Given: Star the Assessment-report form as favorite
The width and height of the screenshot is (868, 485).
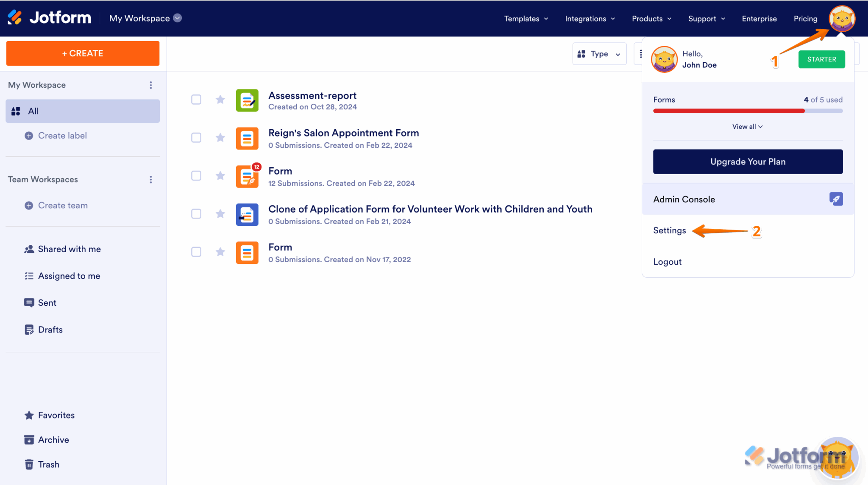Looking at the screenshot, I should pos(220,100).
